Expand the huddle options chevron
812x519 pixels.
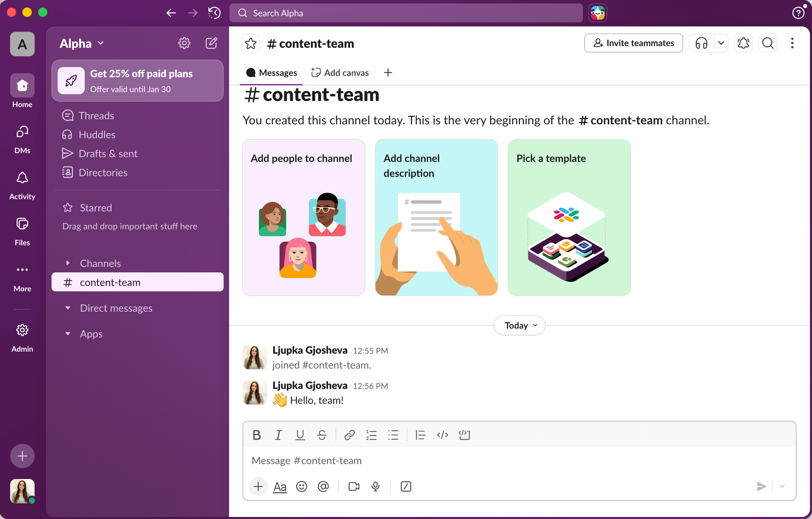coord(721,43)
